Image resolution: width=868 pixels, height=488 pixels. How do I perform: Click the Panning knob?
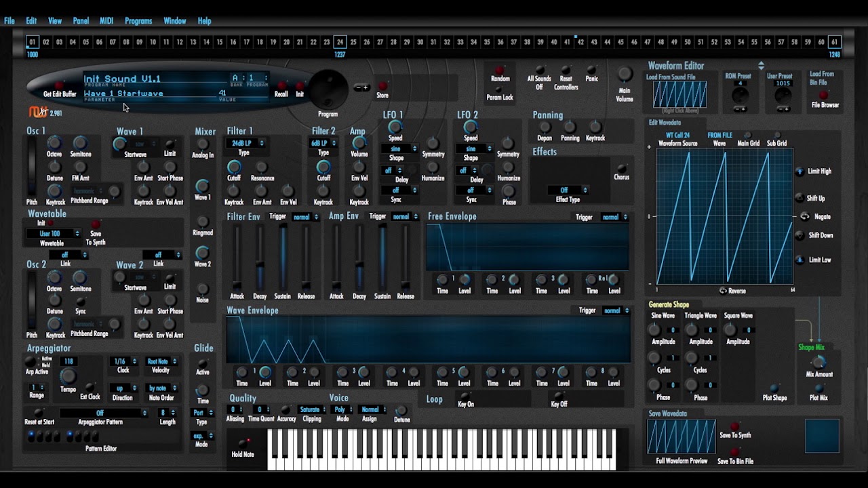(570, 127)
